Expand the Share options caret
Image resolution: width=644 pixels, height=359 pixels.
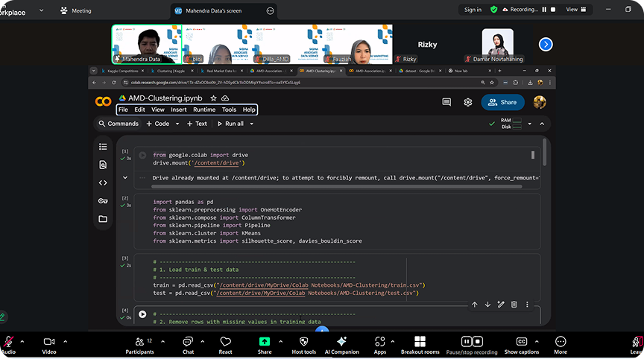click(280, 341)
